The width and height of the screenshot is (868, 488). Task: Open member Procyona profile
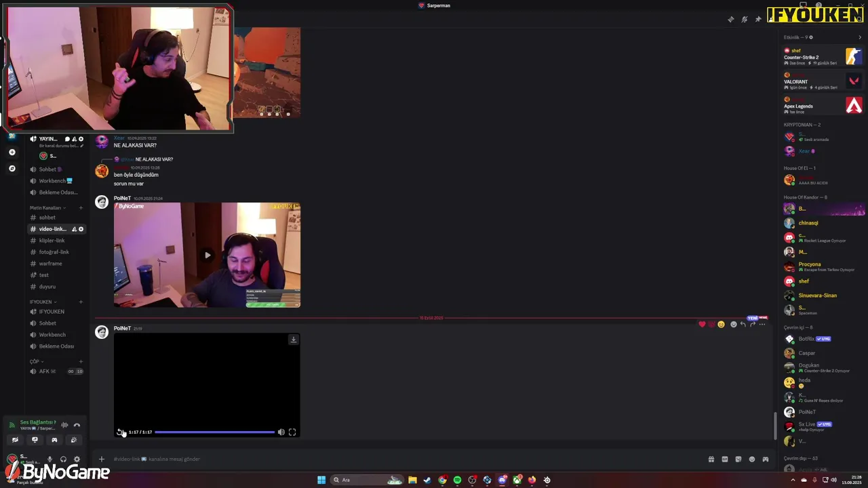pos(823,266)
